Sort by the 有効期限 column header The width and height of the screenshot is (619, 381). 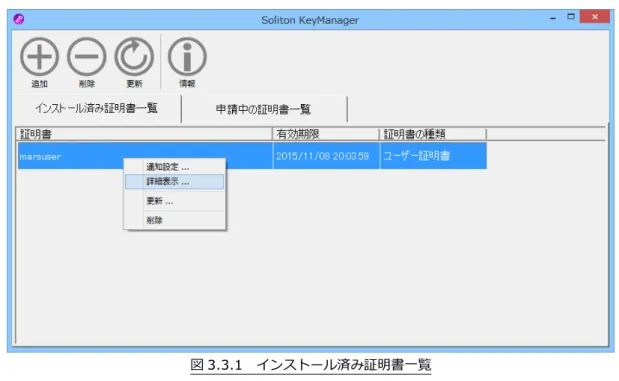coord(326,134)
